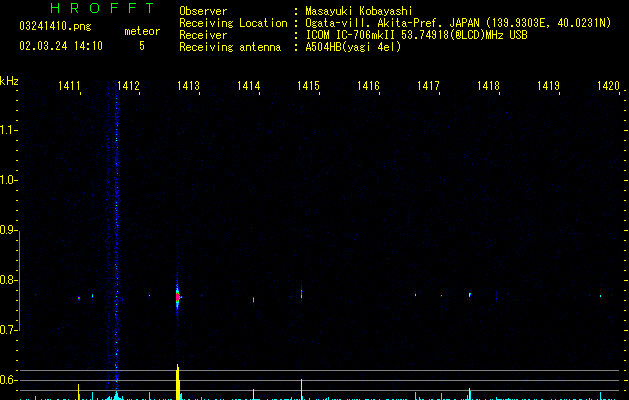Click the 1413 time axis label
This screenshot has height=400, width=629.
[189, 86]
